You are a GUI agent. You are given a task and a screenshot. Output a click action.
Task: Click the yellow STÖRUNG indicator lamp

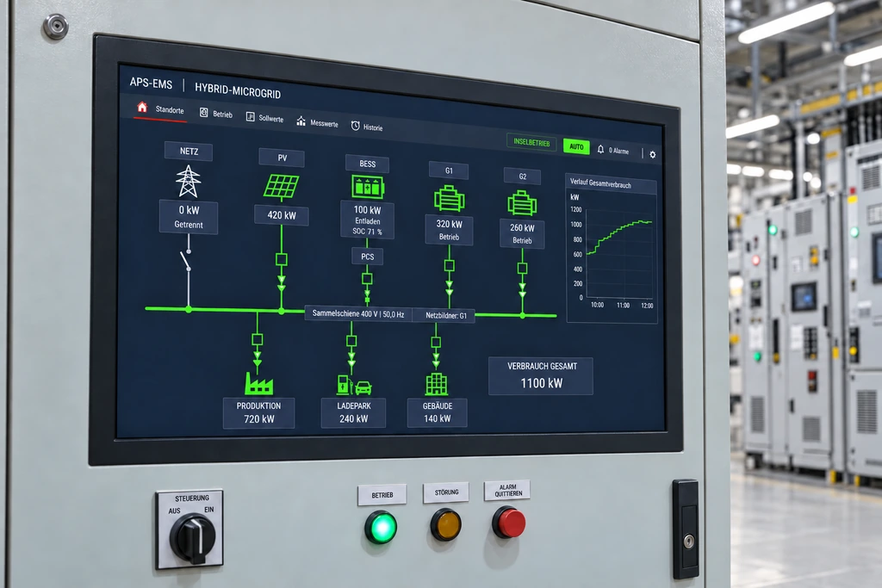pyautogui.click(x=445, y=524)
